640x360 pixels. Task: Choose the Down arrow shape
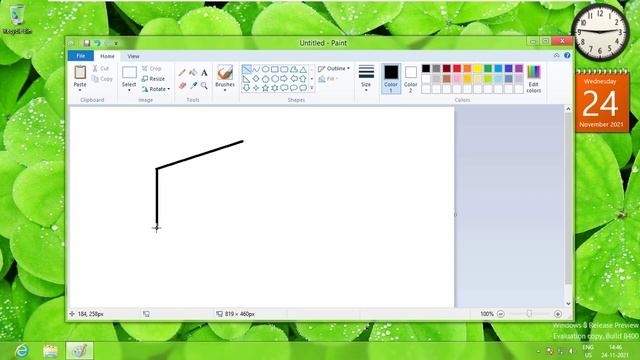(x=247, y=88)
